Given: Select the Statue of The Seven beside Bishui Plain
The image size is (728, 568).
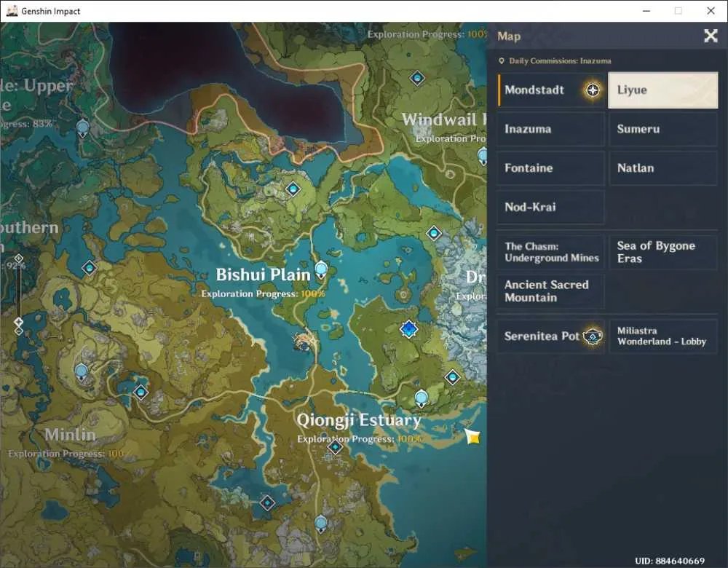Looking at the screenshot, I should tap(321, 270).
